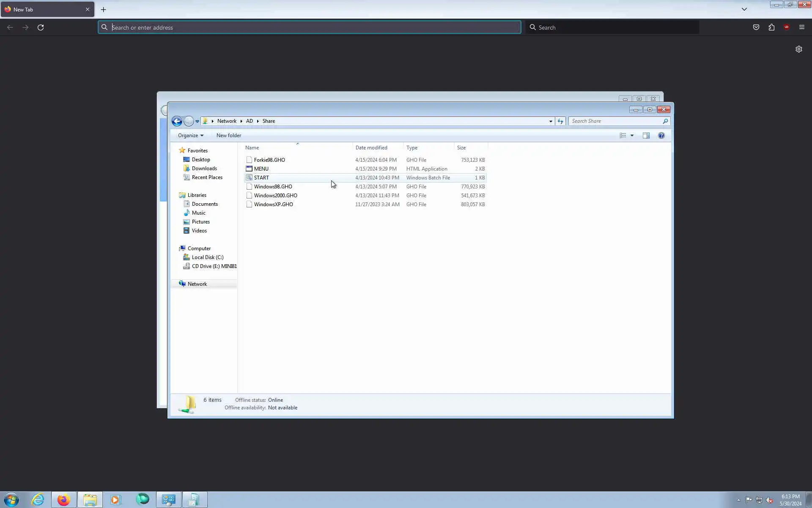Open the Organize dropdown menu
This screenshot has height=508, width=812.
point(190,135)
